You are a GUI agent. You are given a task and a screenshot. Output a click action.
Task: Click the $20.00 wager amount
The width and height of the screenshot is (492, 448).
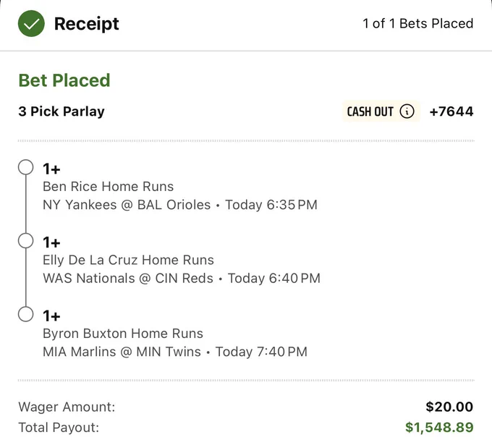coord(449,407)
